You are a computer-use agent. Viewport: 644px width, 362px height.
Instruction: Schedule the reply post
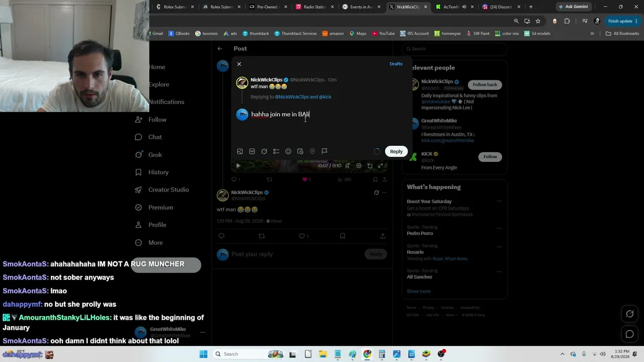300,151
